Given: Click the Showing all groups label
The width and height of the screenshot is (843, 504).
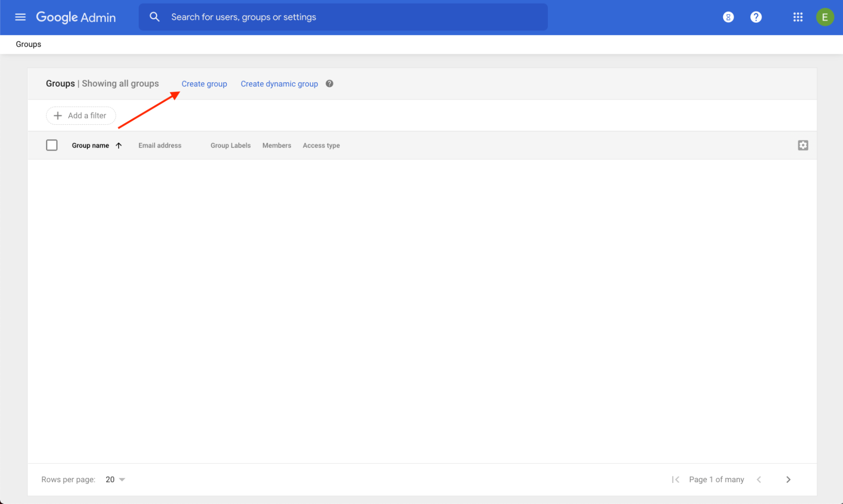Looking at the screenshot, I should pos(121,84).
